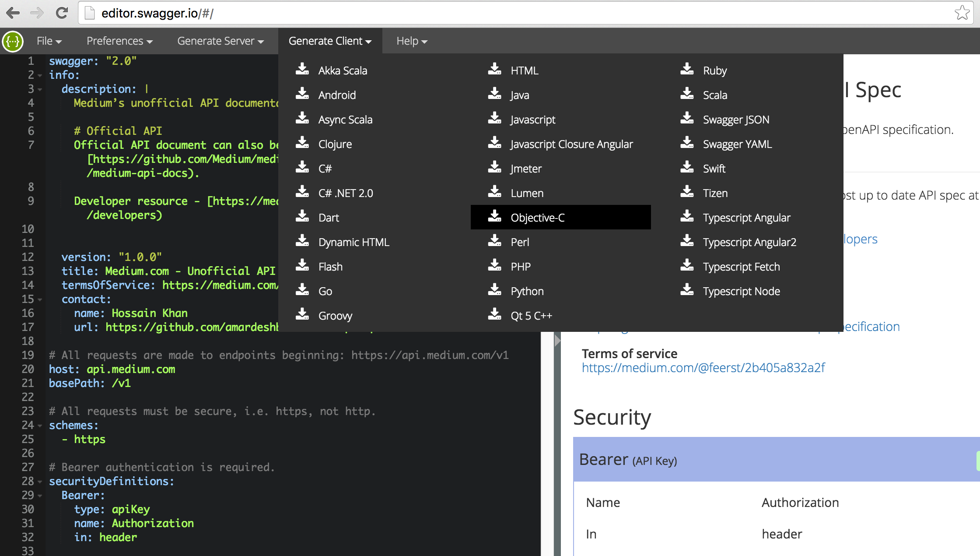980x556 pixels.
Task: Collapse schemes fold arrow on line 24
Action: click(40, 426)
